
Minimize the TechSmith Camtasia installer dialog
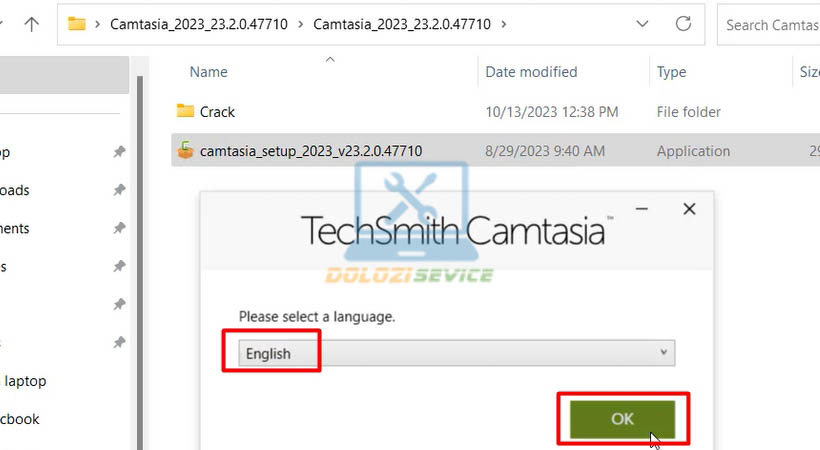(642, 209)
